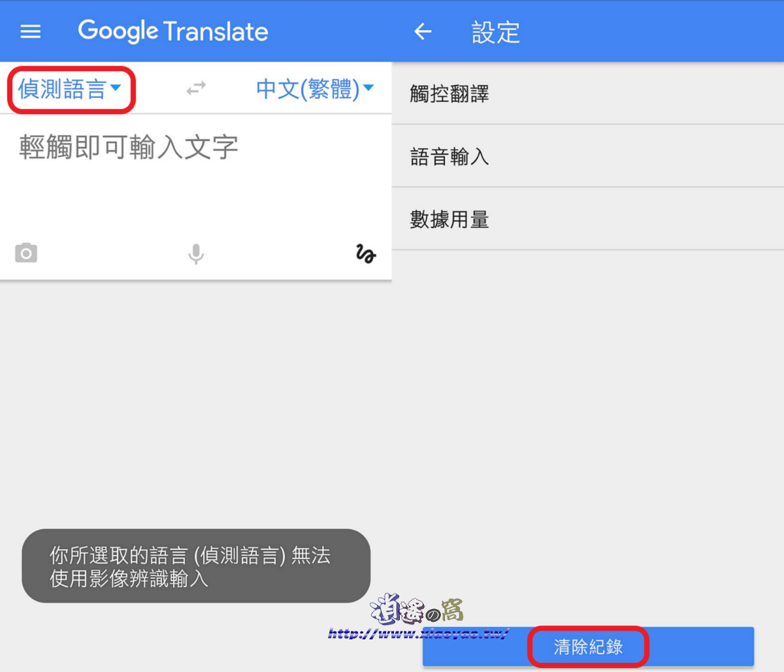The width and height of the screenshot is (784, 672).
Task: Tap the handwriting input icon
Action: (x=366, y=253)
